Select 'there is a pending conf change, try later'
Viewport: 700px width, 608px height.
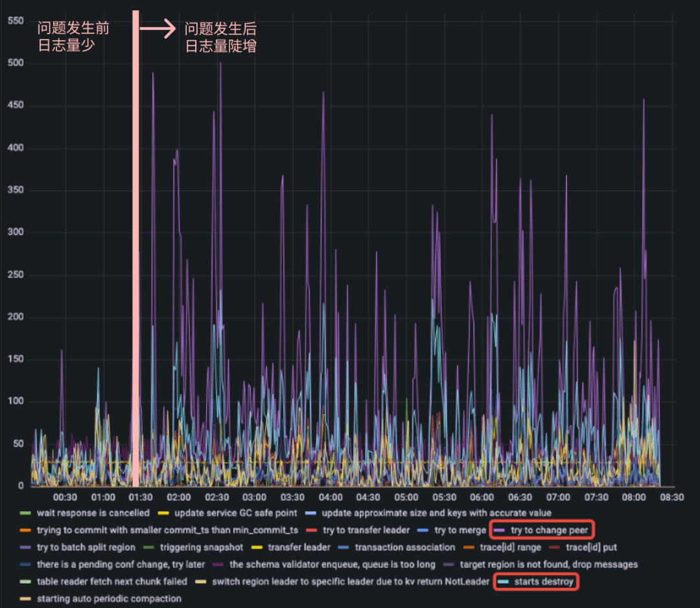click(x=121, y=565)
